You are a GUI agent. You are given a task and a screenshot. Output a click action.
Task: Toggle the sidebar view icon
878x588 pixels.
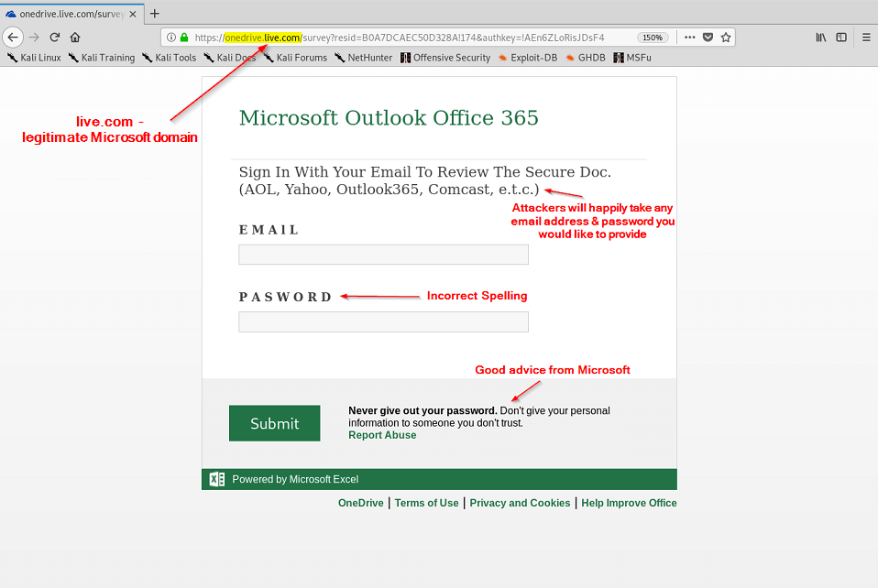pos(841,38)
